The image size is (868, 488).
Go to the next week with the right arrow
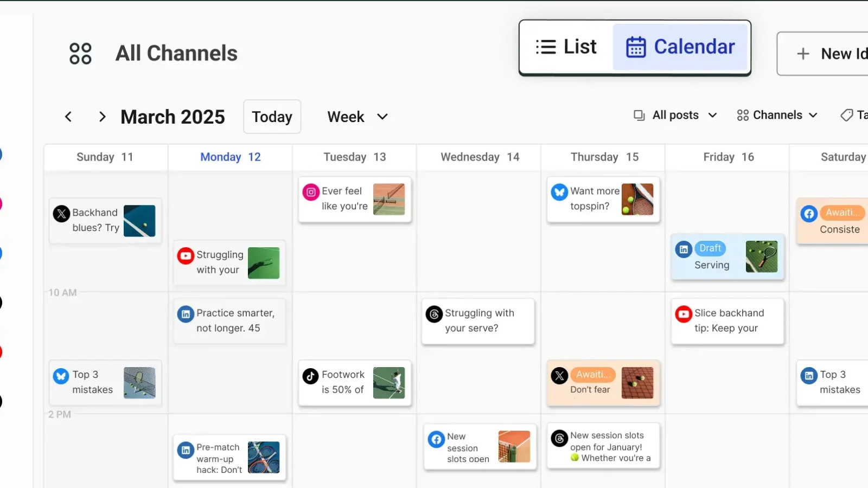pos(102,117)
